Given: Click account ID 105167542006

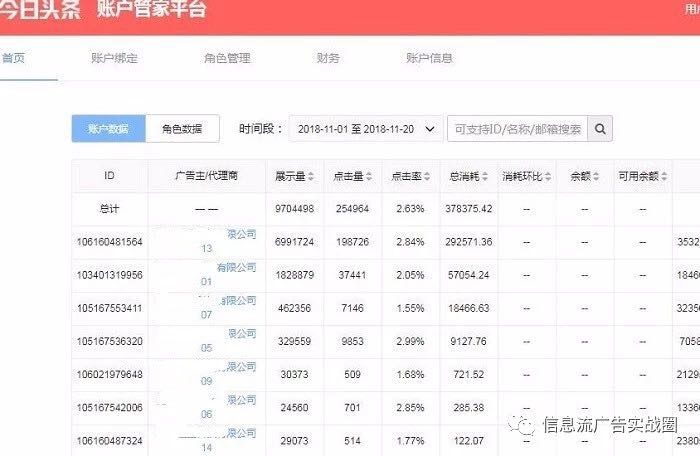Looking at the screenshot, I should 109,408.
